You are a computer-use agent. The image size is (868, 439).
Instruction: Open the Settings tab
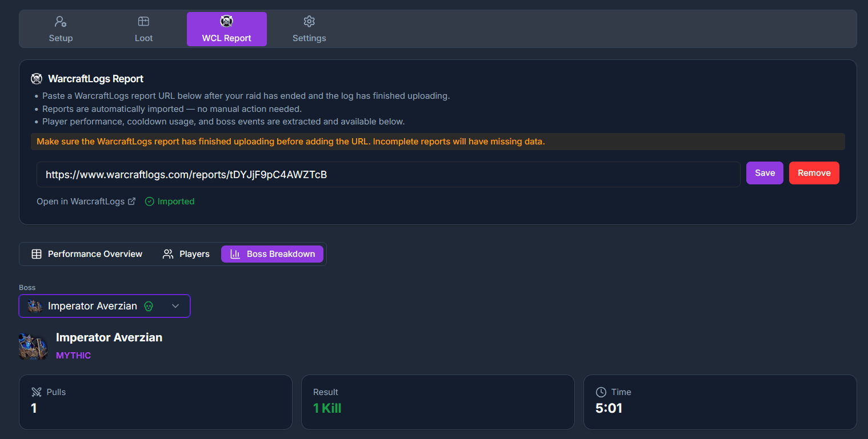[x=309, y=29]
